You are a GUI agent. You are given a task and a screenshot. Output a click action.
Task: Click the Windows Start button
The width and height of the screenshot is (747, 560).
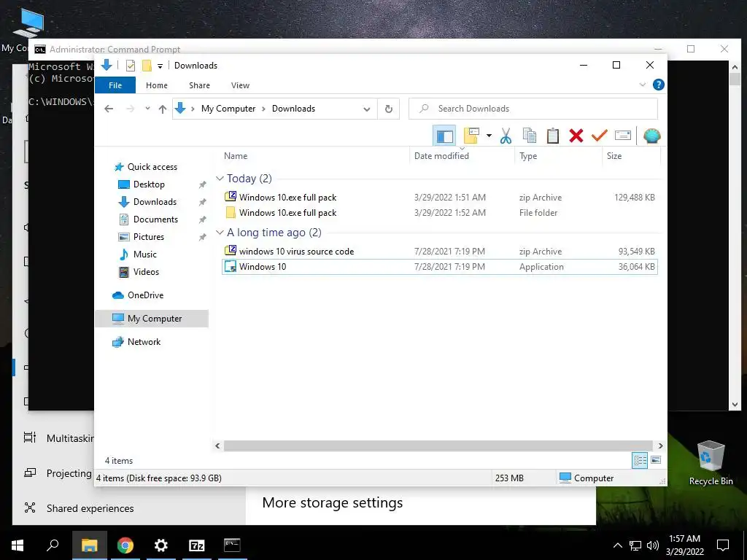(18, 545)
